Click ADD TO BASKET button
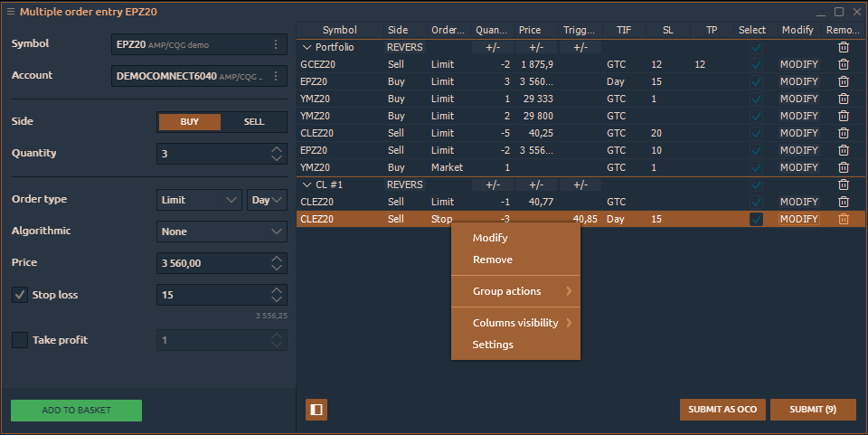The height and width of the screenshot is (435, 868). click(76, 410)
